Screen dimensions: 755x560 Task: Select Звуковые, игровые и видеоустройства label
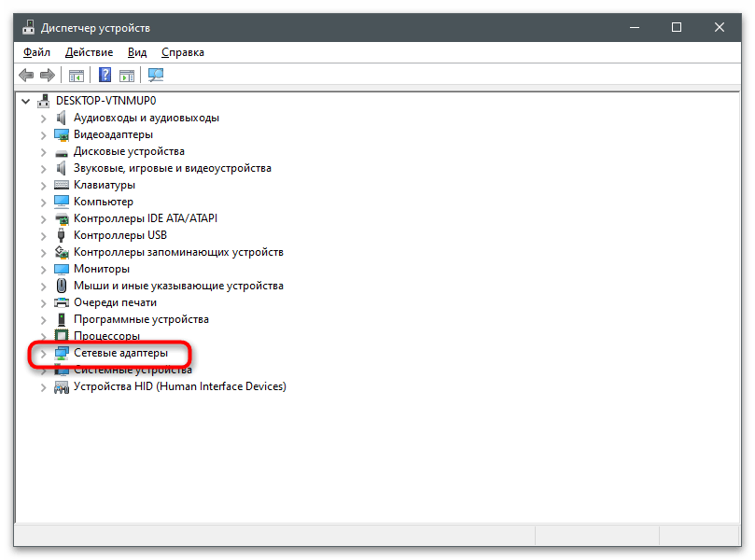[x=173, y=168]
